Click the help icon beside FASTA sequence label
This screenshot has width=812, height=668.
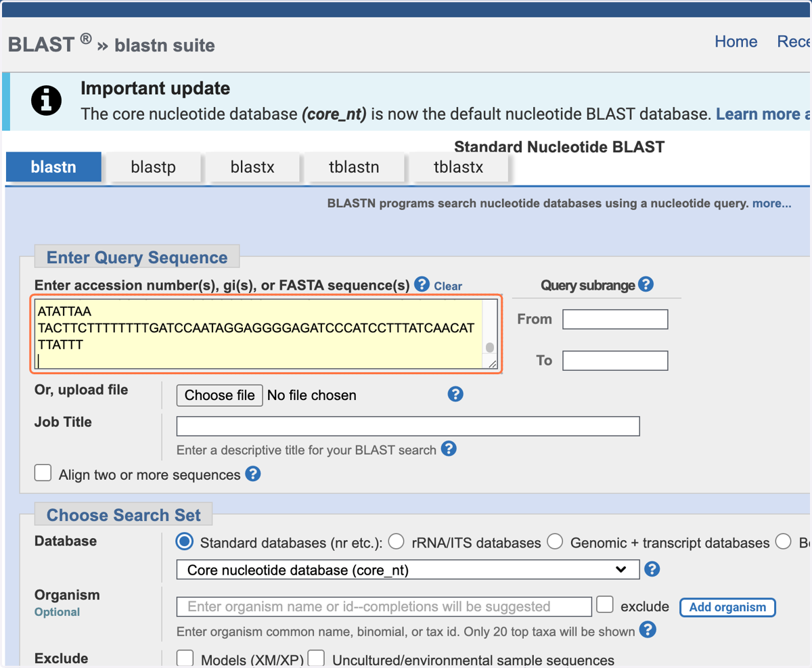(x=422, y=284)
